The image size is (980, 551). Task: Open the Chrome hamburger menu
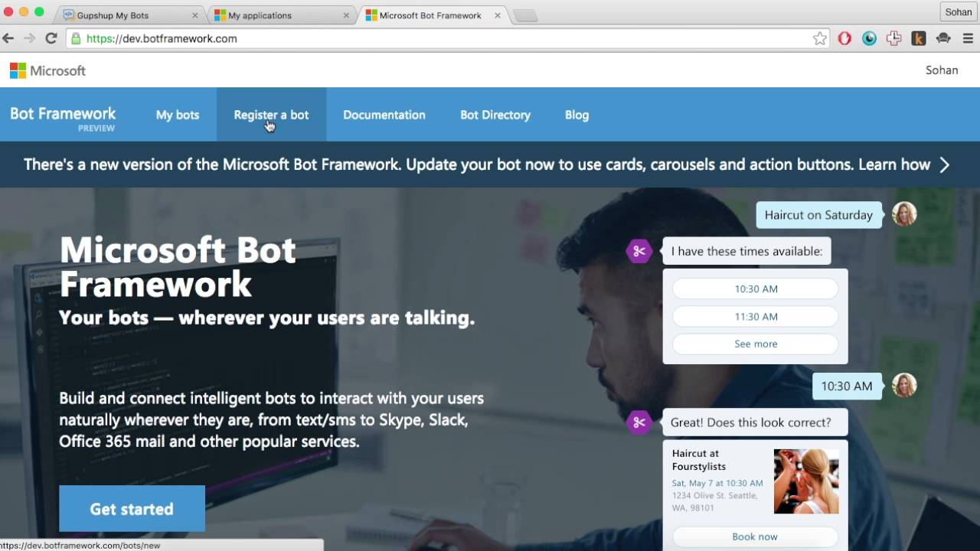[968, 38]
